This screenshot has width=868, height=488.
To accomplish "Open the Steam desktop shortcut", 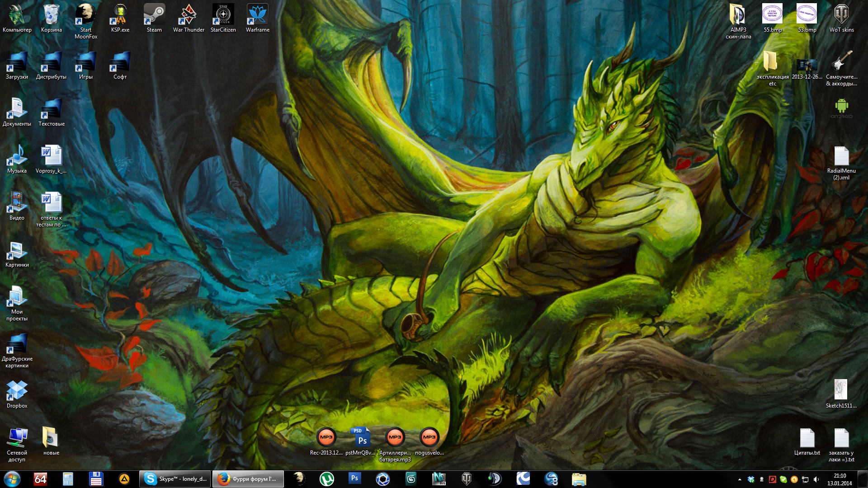I will [154, 19].
